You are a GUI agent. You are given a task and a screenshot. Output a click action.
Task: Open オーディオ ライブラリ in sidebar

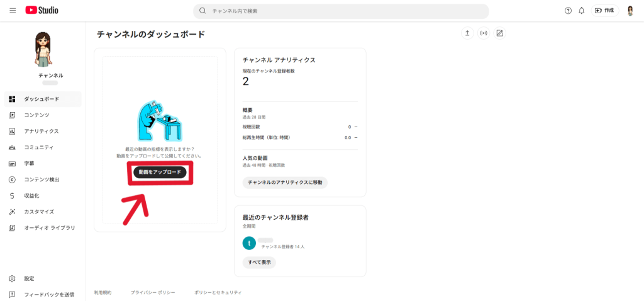point(50,227)
